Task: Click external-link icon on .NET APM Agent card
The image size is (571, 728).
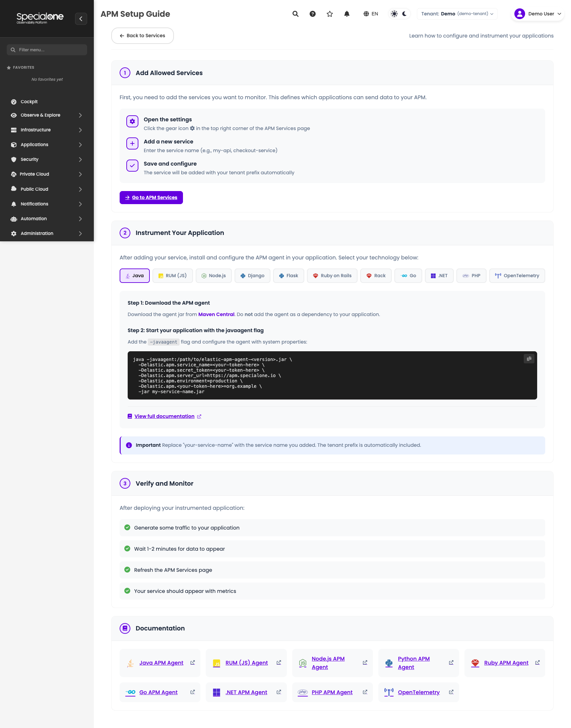Action: (x=279, y=692)
